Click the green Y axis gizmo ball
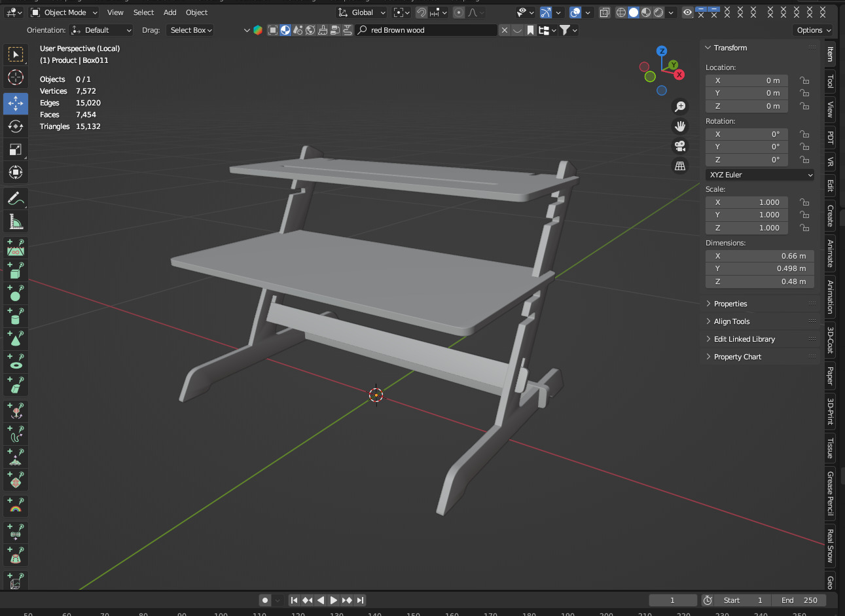This screenshot has width=845, height=616. point(673,65)
